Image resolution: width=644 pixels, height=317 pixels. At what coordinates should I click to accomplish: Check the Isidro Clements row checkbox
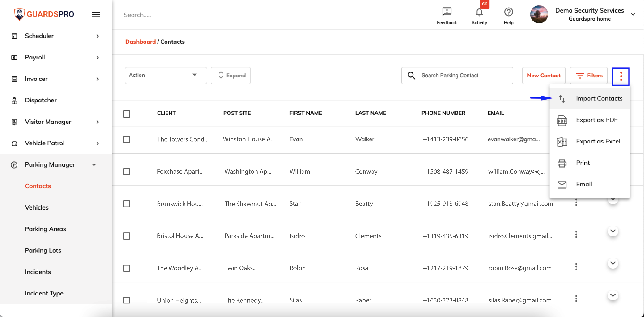point(127,236)
